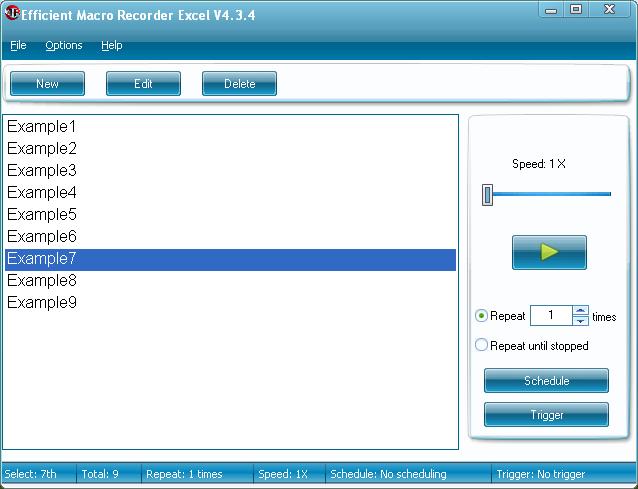Screen dimensions: 638x489
Task: Select Example8 in the macro list
Action: pyautogui.click(x=230, y=281)
